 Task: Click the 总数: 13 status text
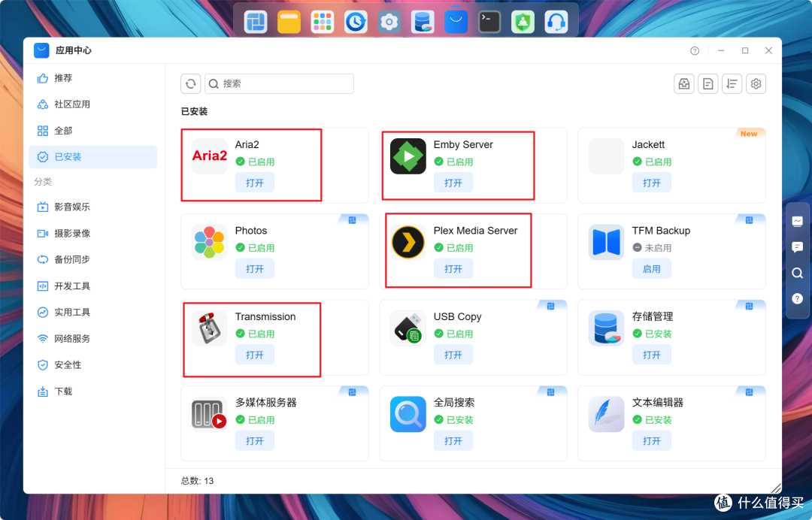(197, 481)
